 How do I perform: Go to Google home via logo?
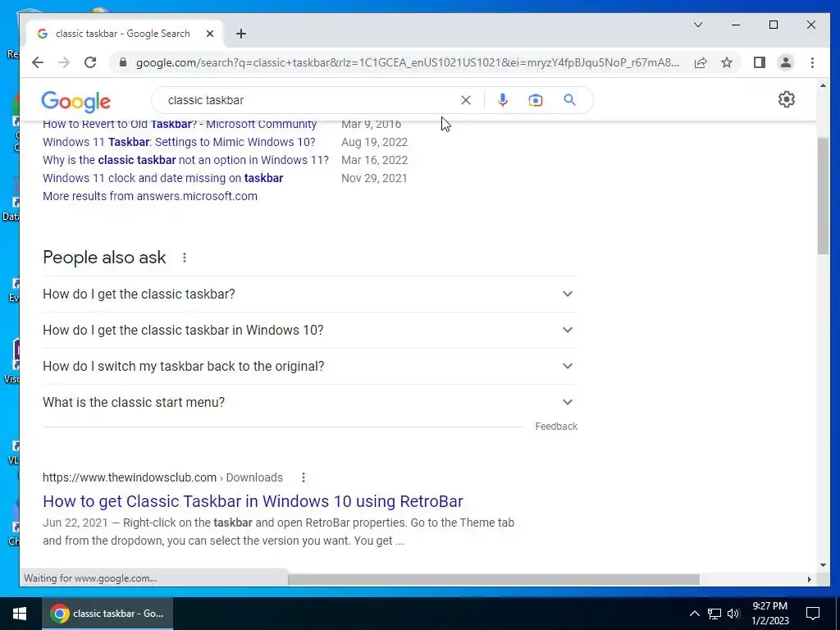[76, 101]
